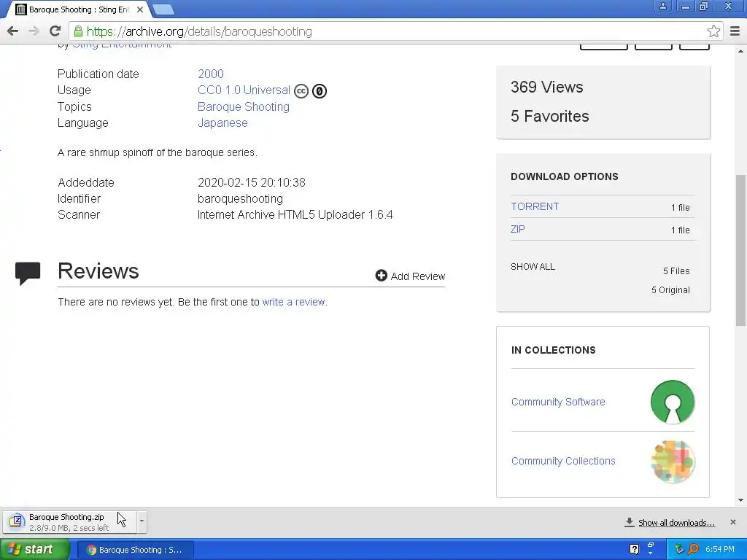747x560 pixels.
Task: Close the Baroque Shooting tab
Action: pyautogui.click(x=140, y=9)
